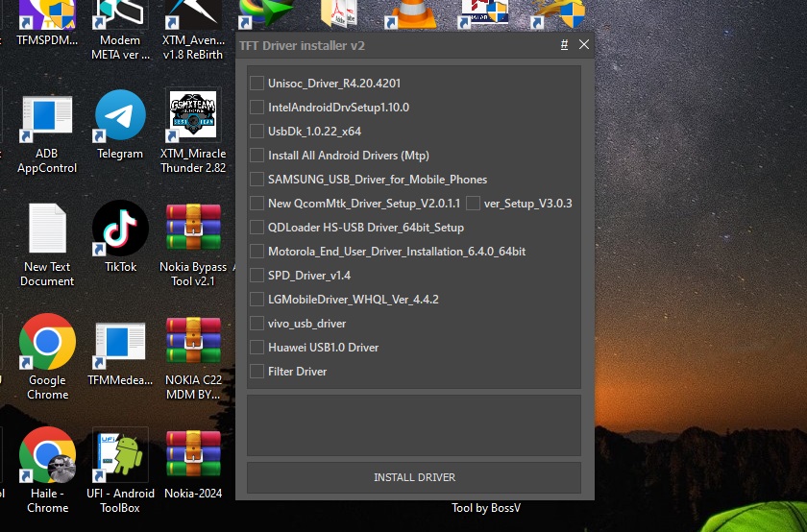
Task: Open the Adobe PDF desktop icon
Action: point(338,13)
